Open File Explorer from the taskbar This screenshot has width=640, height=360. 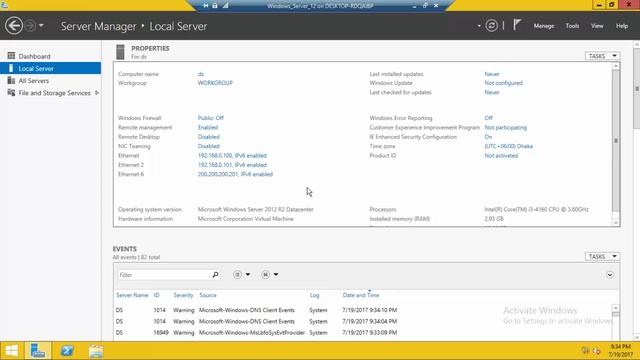point(96,351)
